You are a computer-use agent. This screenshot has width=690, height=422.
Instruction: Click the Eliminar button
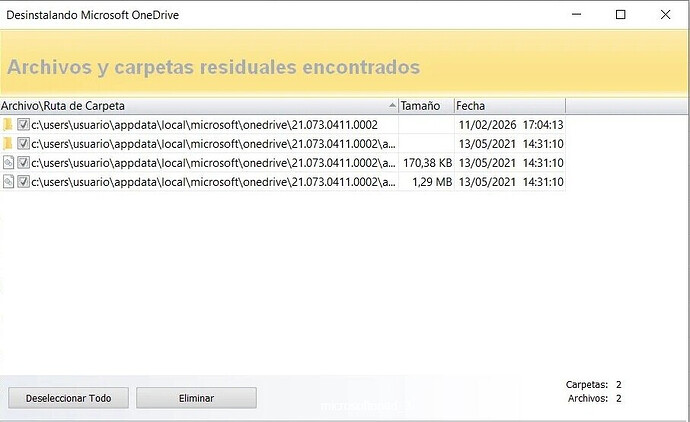pos(196,398)
